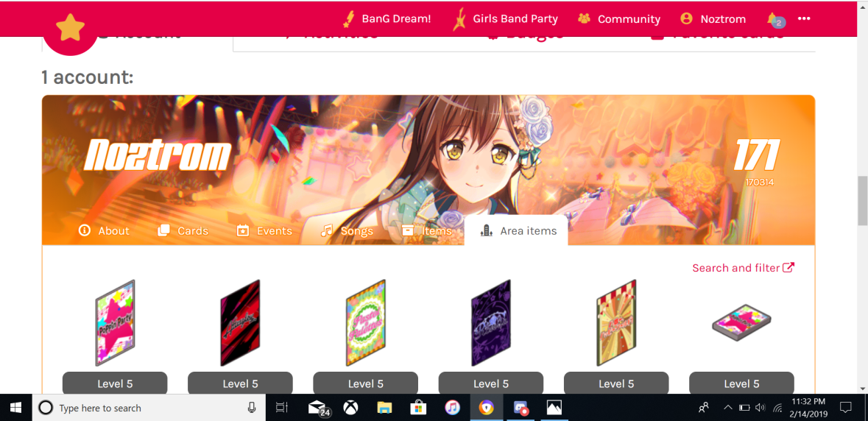Open the notifications bell

pyautogui.click(x=772, y=18)
